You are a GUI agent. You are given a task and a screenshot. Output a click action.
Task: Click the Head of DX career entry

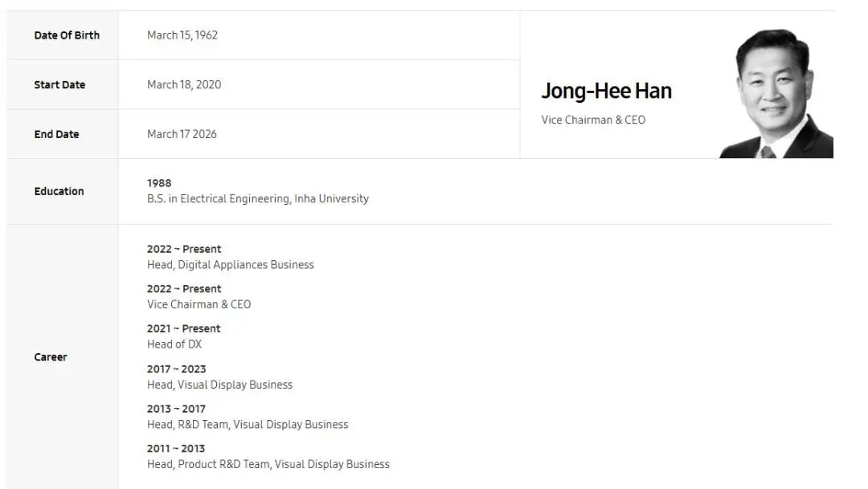pos(174,344)
